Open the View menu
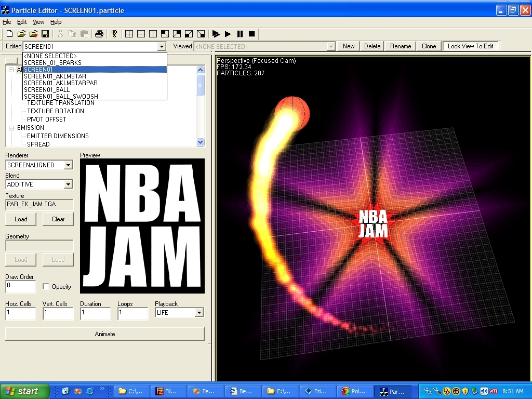This screenshot has width=532, height=399. (x=38, y=22)
